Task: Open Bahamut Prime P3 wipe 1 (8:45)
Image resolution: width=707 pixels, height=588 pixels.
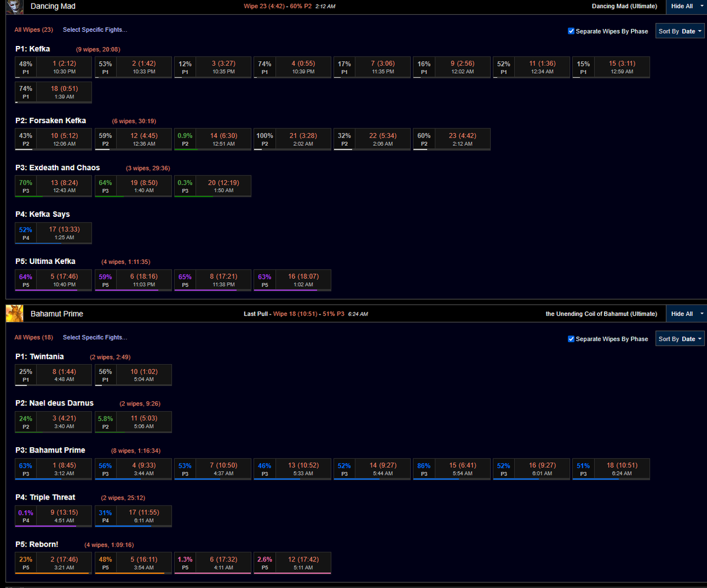Action: [54, 469]
